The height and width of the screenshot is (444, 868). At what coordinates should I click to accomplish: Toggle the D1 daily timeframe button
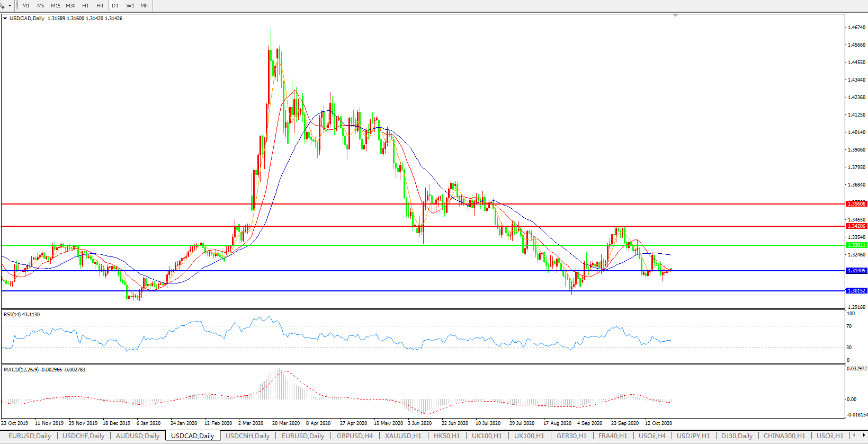[115, 6]
